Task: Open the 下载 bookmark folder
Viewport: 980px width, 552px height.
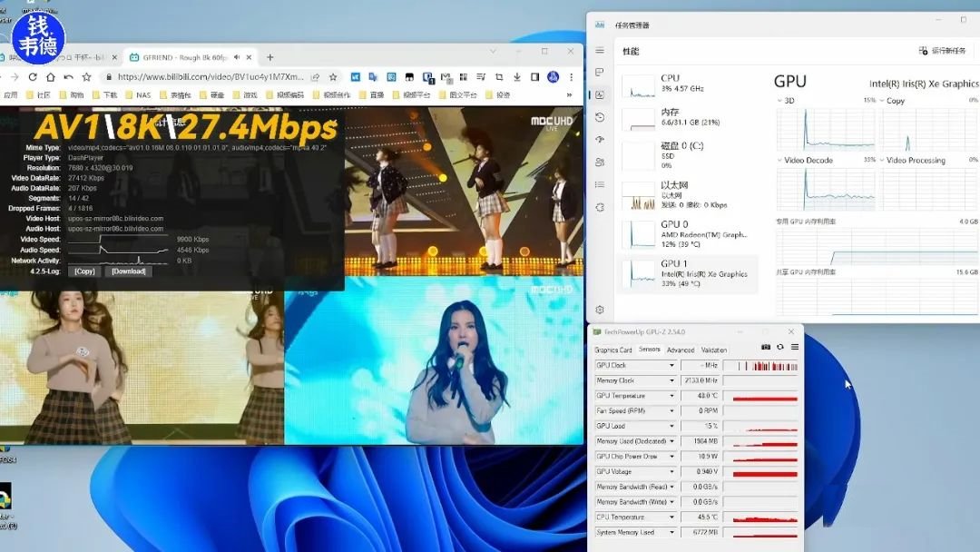Action: pyautogui.click(x=104, y=95)
